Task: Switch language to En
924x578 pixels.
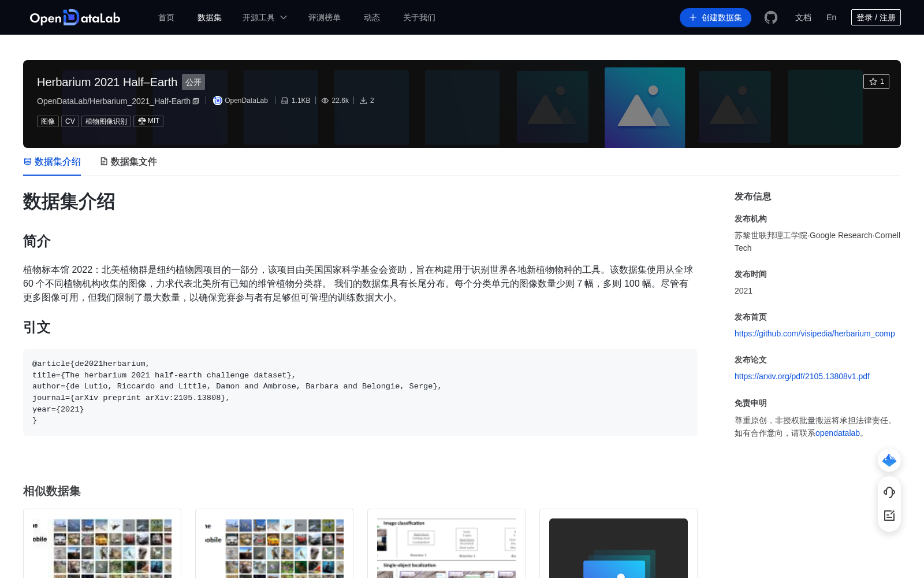Action: tap(831, 17)
